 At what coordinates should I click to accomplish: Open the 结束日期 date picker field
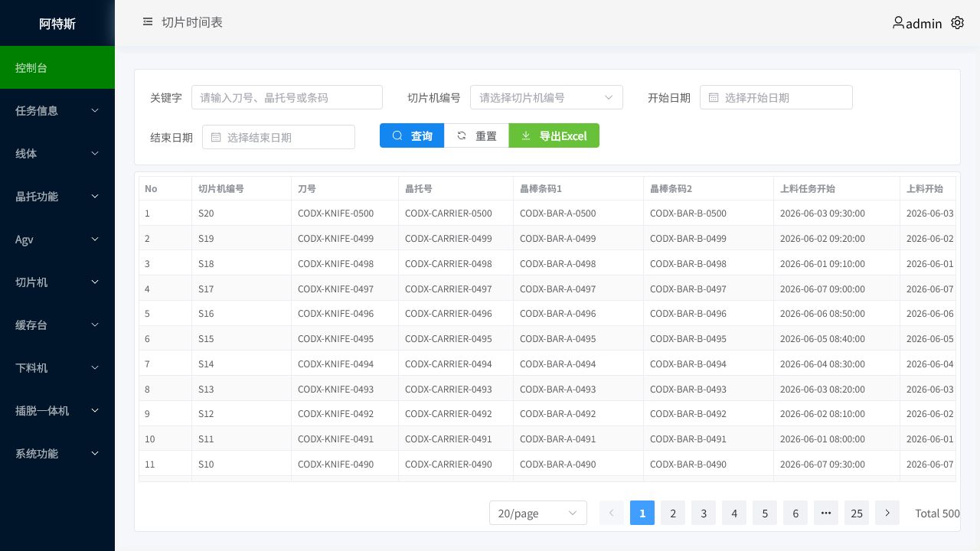coord(279,137)
